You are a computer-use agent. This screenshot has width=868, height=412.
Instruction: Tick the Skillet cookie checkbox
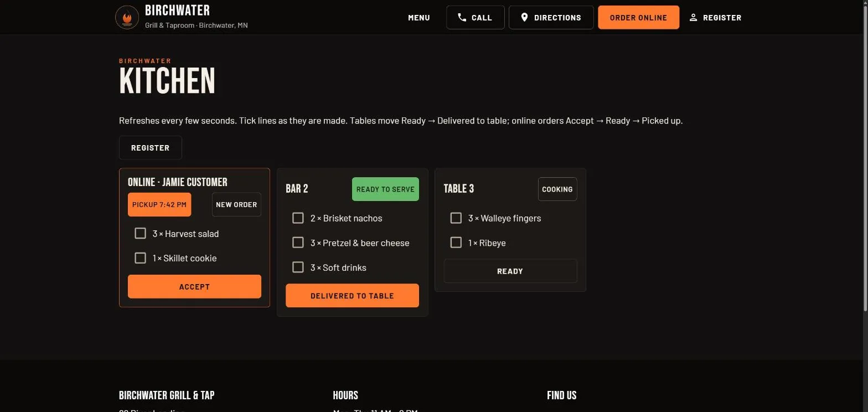[x=140, y=257]
